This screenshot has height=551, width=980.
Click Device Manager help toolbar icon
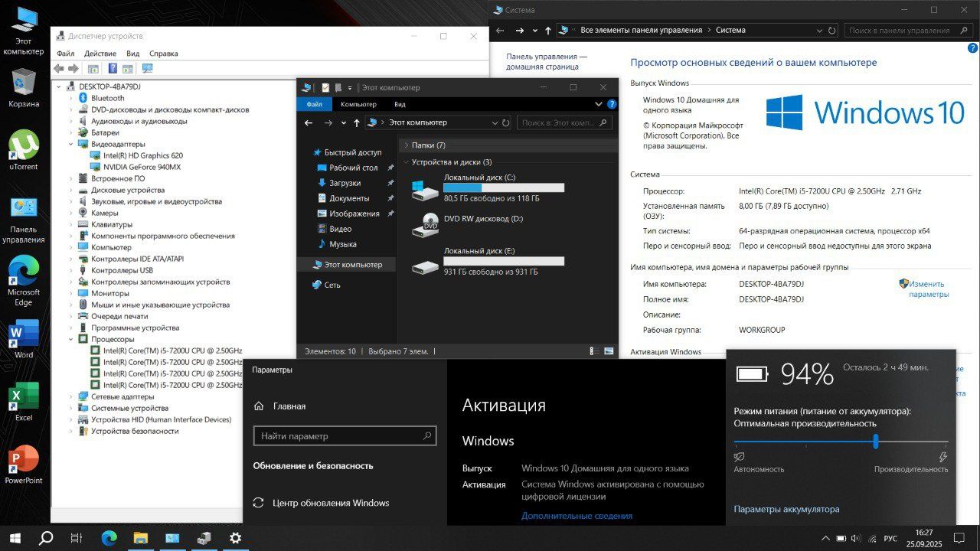[113, 69]
